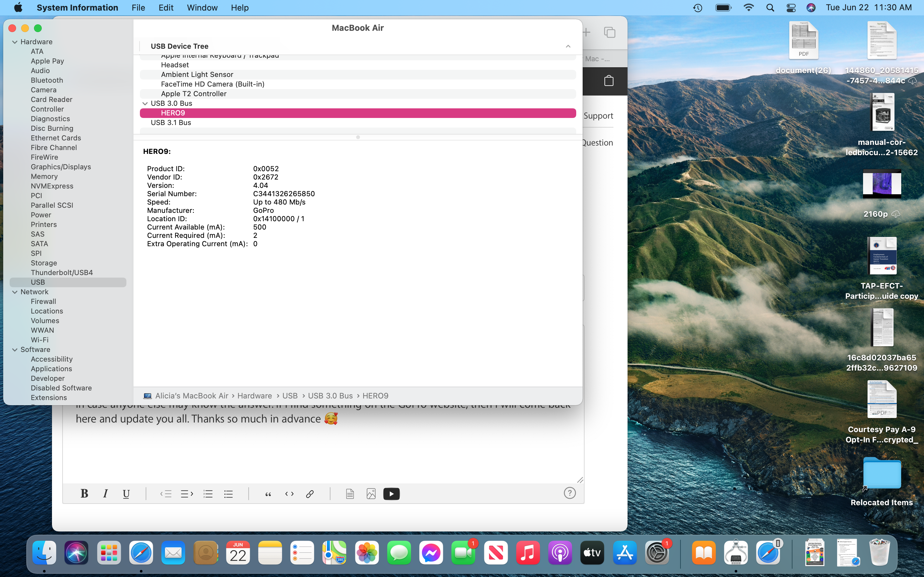Viewport: 924px width, 577px height.
Task: Click the editor help question mark icon
Action: (570, 493)
